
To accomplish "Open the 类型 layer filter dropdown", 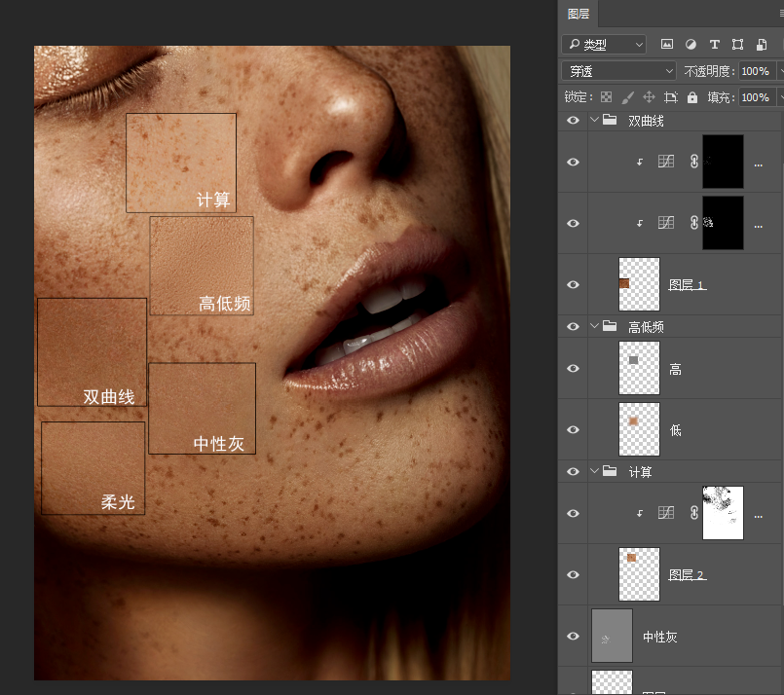I will [x=604, y=44].
